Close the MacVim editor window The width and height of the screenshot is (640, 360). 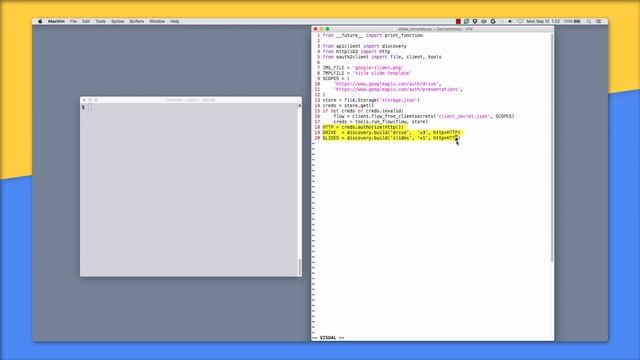click(315, 29)
